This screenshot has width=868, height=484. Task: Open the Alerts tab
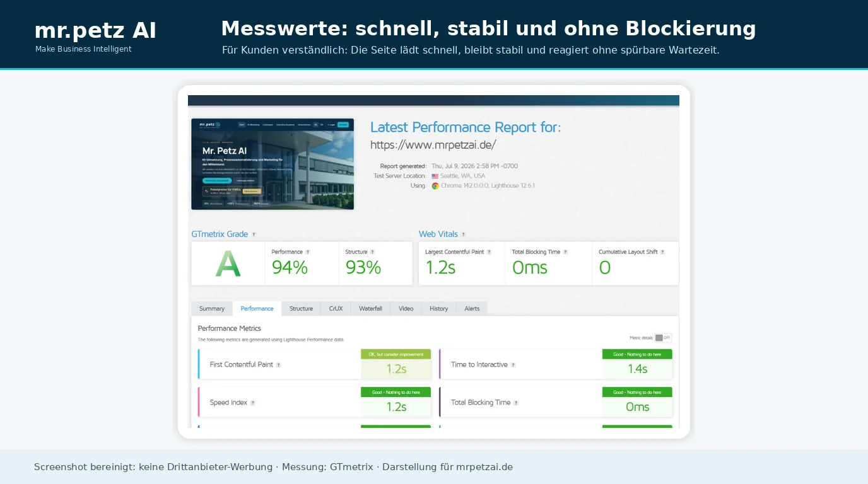tap(472, 309)
